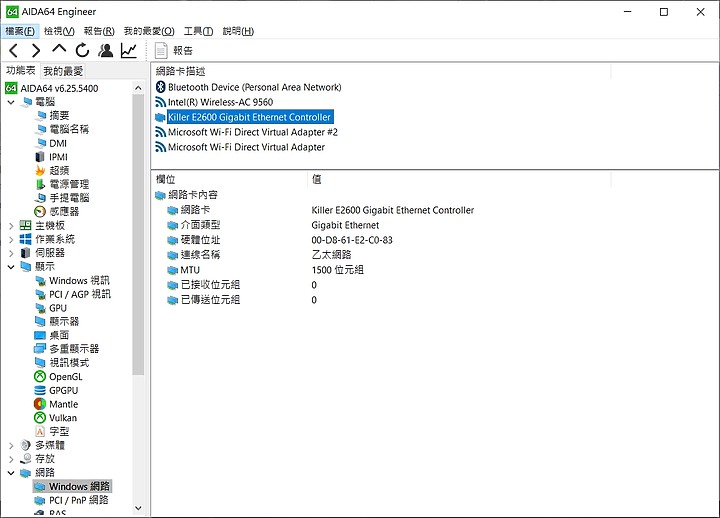Refresh the view with the circular arrow icon
Viewport: 720px width, 518px height.
pyautogui.click(x=82, y=50)
